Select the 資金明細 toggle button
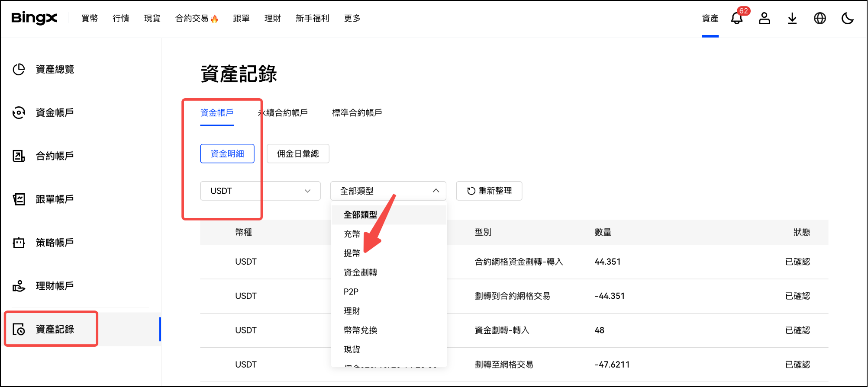The width and height of the screenshot is (868, 387). click(x=227, y=154)
